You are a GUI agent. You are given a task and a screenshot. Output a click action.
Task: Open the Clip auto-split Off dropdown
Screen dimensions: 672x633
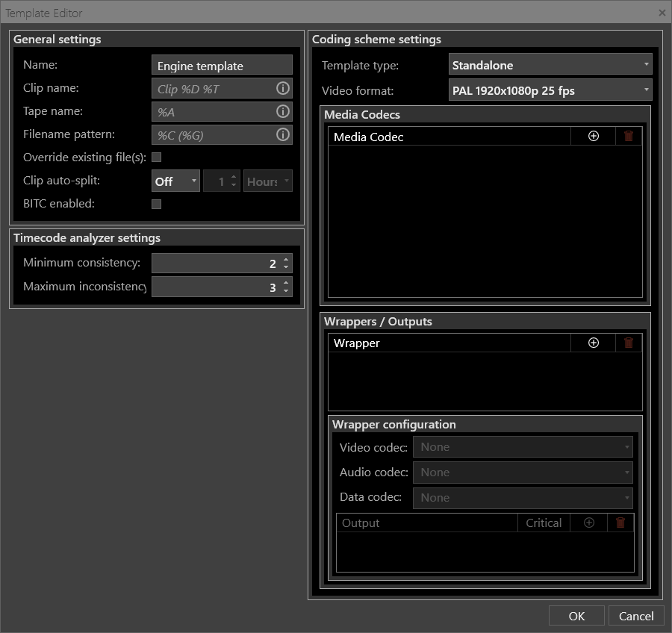[x=175, y=181]
